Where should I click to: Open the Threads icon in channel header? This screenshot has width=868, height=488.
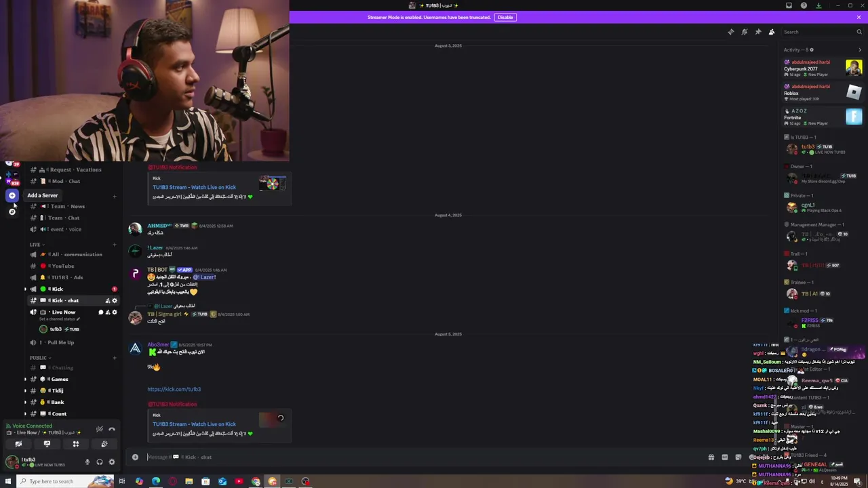730,32
